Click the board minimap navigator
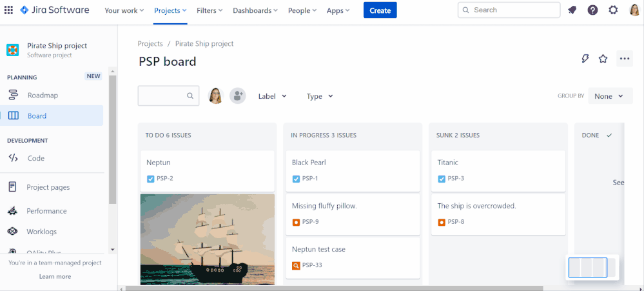The width and height of the screenshot is (644, 291). click(592, 268)
